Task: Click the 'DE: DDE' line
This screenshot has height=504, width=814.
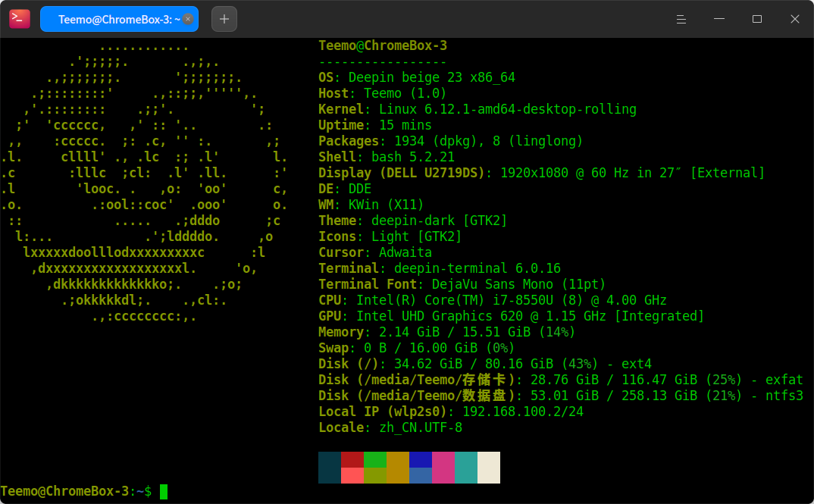Action: click(x=345, y=189)
